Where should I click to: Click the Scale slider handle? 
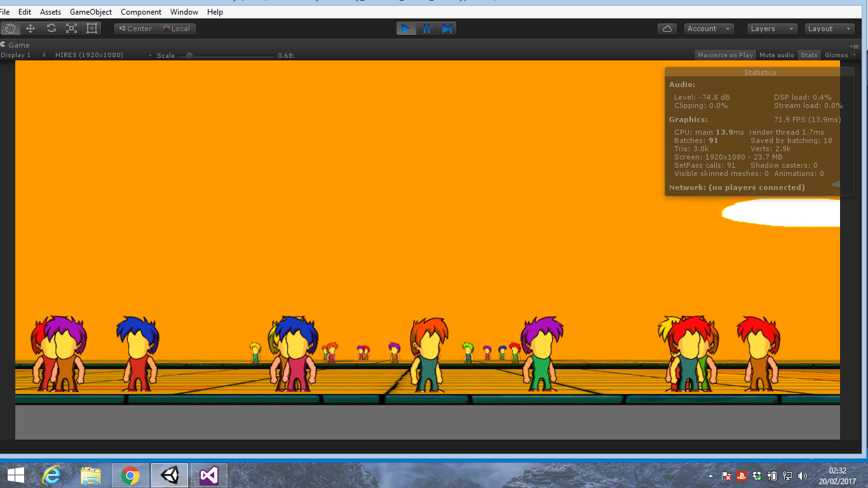[189, 55]
